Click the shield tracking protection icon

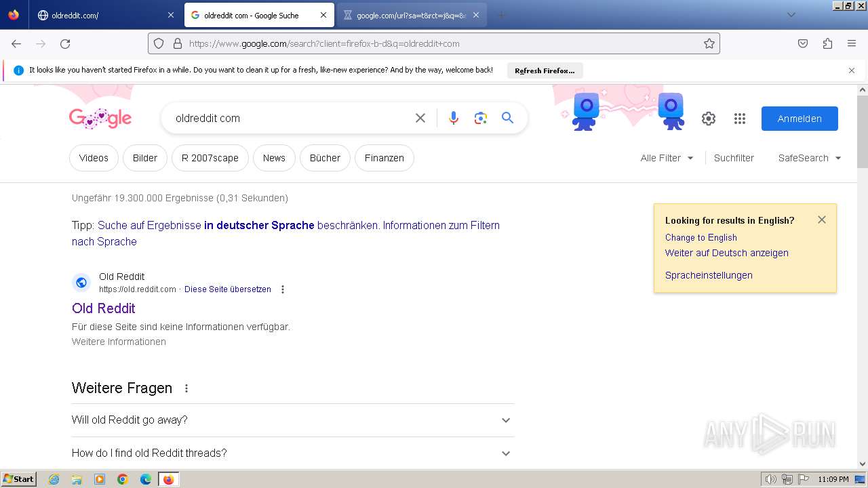159,43
